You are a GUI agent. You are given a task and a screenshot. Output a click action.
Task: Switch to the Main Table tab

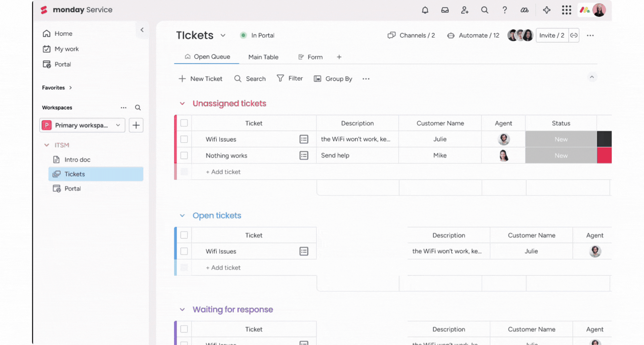tap(263, 57)
